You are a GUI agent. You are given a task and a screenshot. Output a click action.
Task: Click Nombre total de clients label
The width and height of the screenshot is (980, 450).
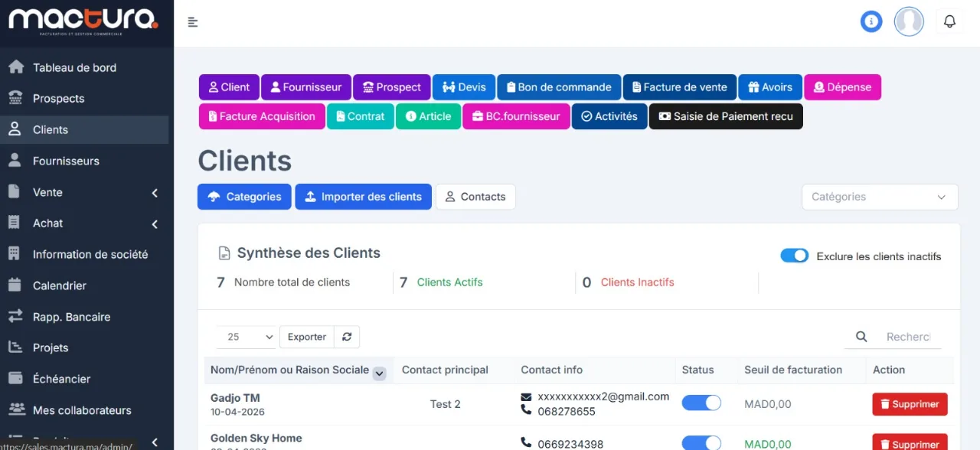click(x=292, y=282)
